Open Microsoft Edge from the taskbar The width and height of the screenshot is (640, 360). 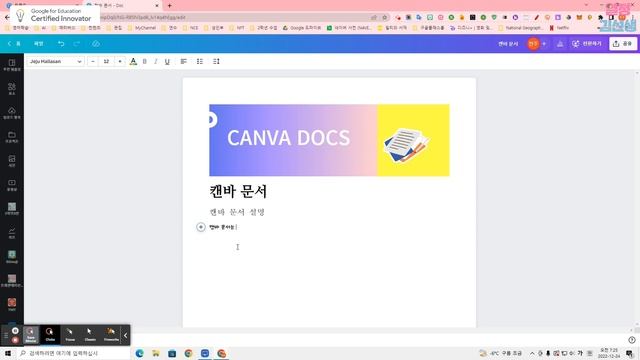[x=140, y=353]
